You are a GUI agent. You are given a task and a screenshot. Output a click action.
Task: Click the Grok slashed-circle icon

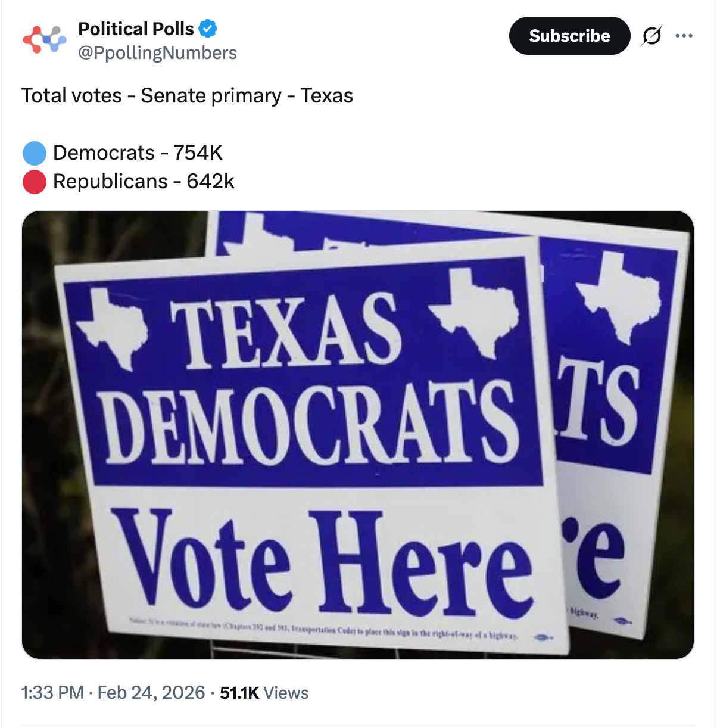point(651,36)
